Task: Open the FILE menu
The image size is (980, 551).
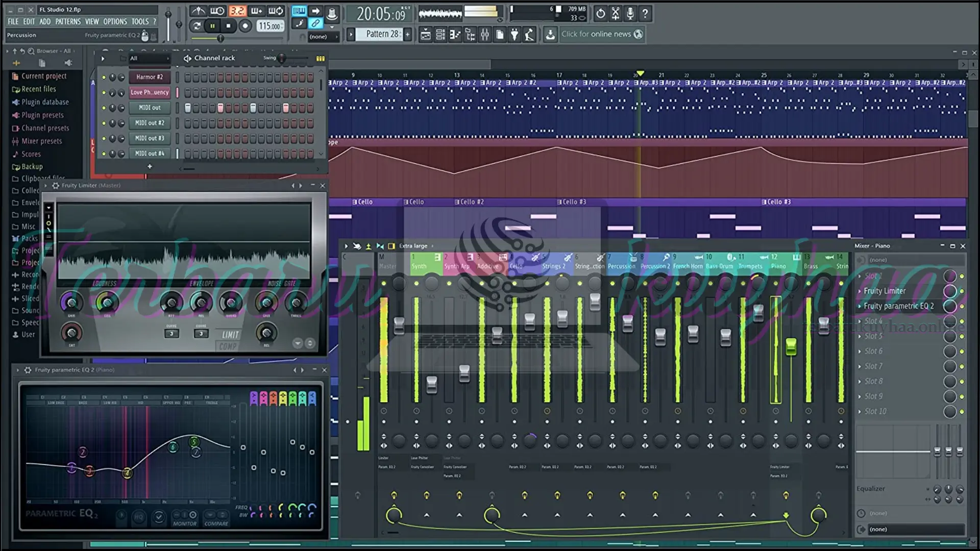Action: click(13, 21)
